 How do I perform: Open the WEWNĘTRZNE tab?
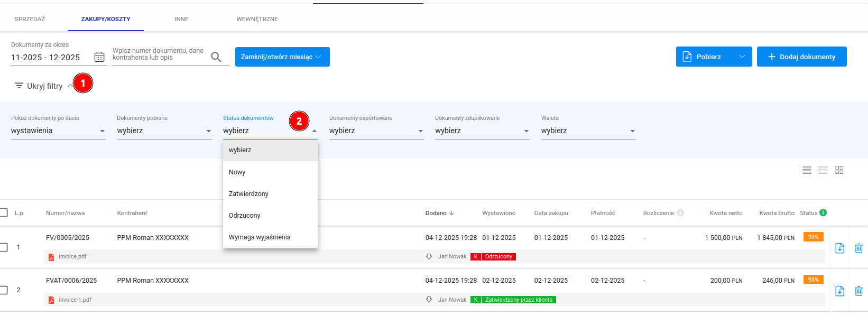[x=257, y=19]
